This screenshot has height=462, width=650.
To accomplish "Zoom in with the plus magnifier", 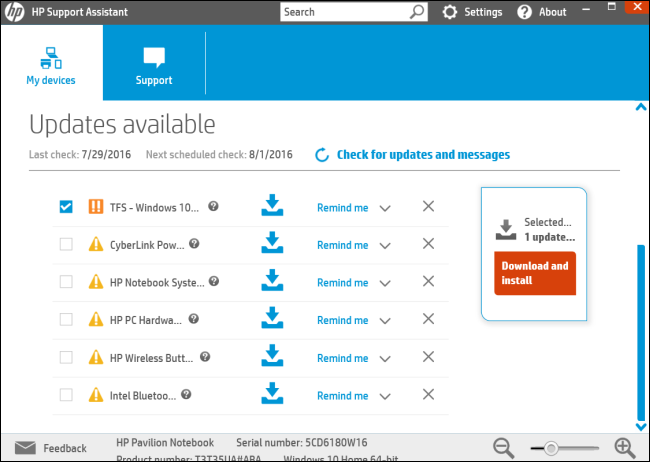I will pos(625,448).
